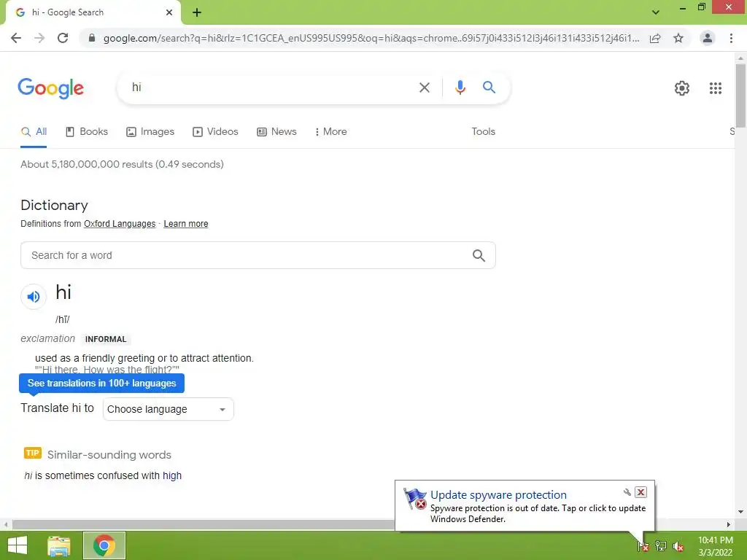Expand the More search categories menu
747x560 pixels.
pos(330,132)
